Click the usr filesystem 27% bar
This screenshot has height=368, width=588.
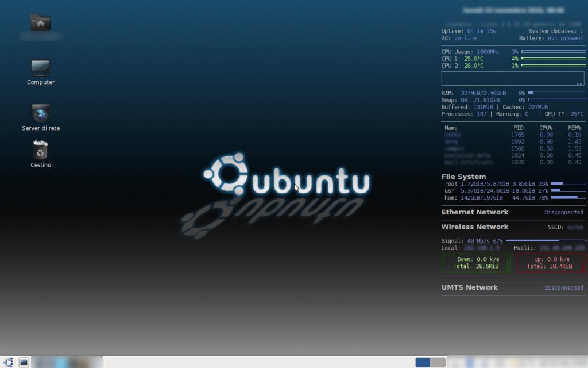[568, 190]
